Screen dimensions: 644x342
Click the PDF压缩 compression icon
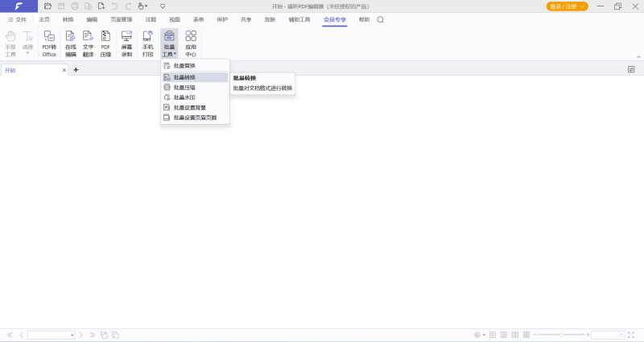106,43
